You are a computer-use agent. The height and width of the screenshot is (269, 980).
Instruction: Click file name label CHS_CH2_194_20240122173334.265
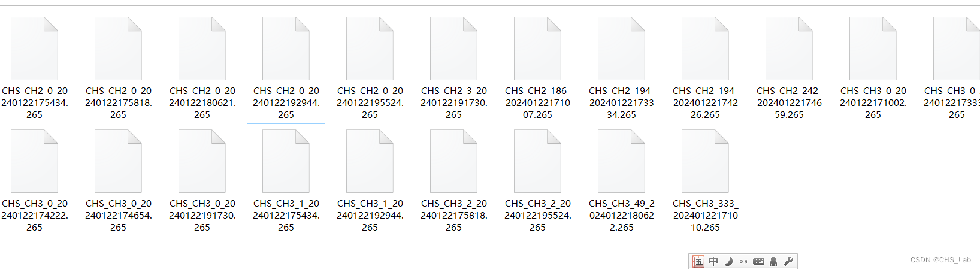pos(621,103)
